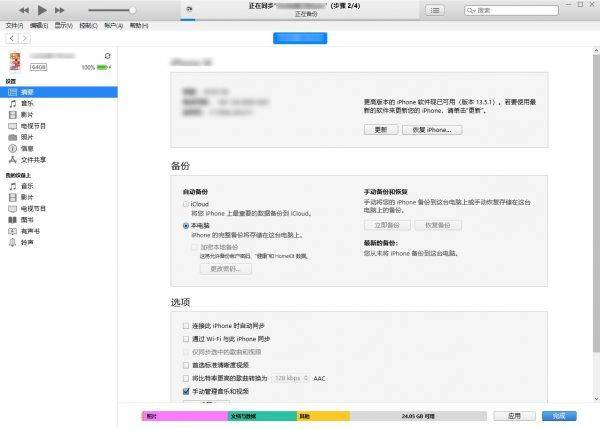Click the yellow 其他 storage segment
Viewport: 600px width, 429px height.
323,416
